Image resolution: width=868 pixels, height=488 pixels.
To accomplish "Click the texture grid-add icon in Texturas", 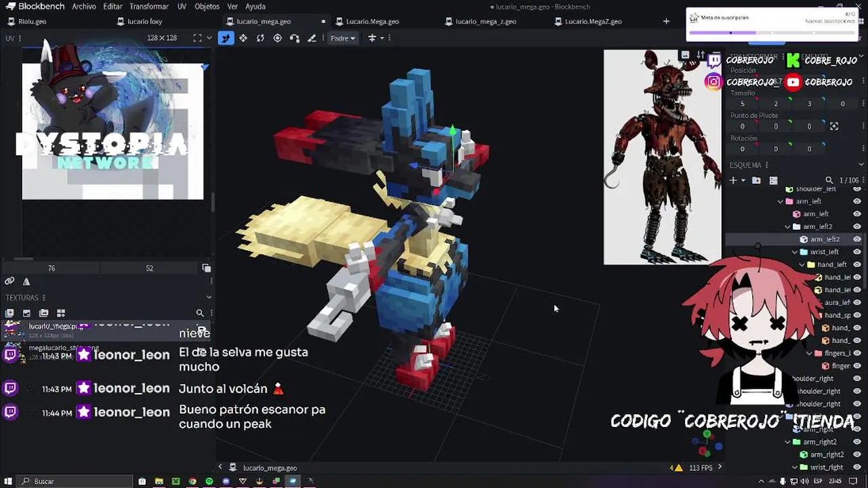I will coord(60,313).
